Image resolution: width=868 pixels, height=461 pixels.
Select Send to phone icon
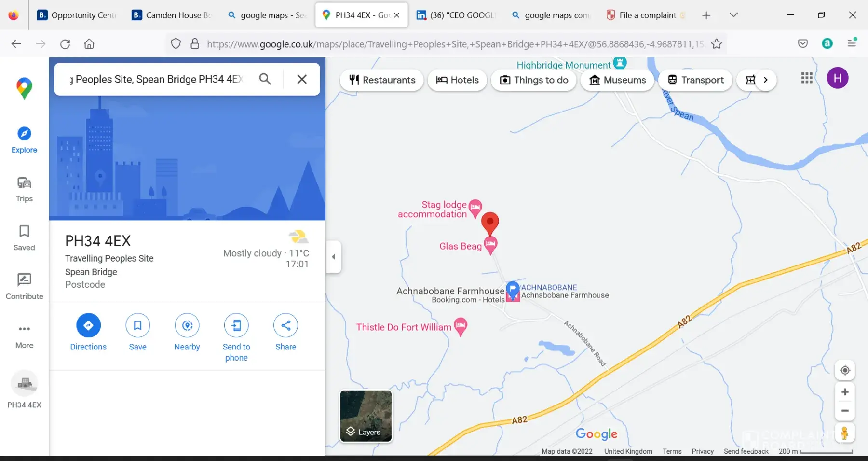pos(236,326)
